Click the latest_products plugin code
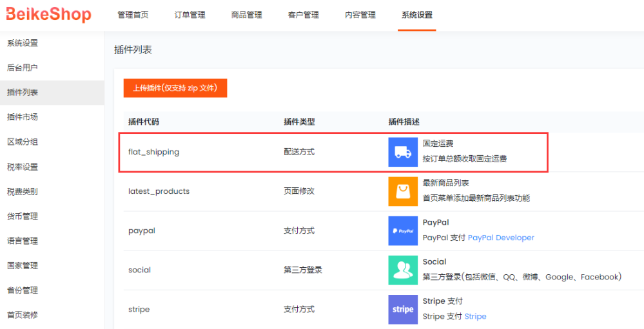 pyautogui.click(x=159, y=191)
